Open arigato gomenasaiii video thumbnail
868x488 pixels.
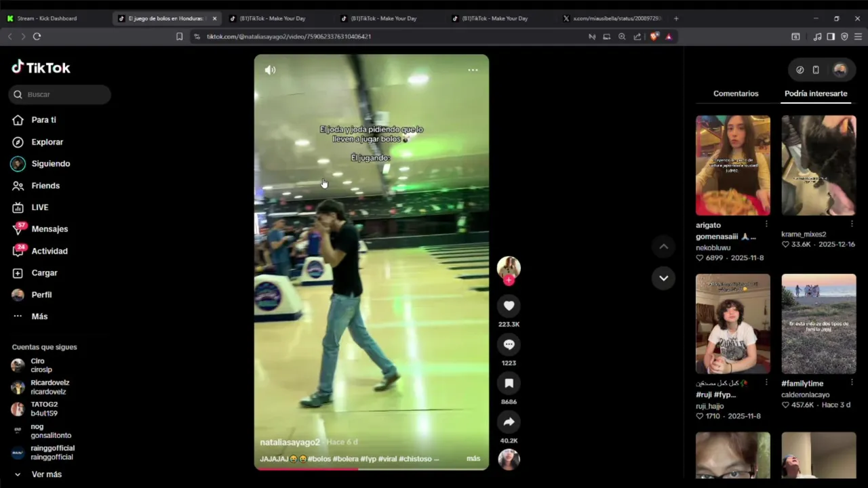pyautogui.click(x=733, y=165)
